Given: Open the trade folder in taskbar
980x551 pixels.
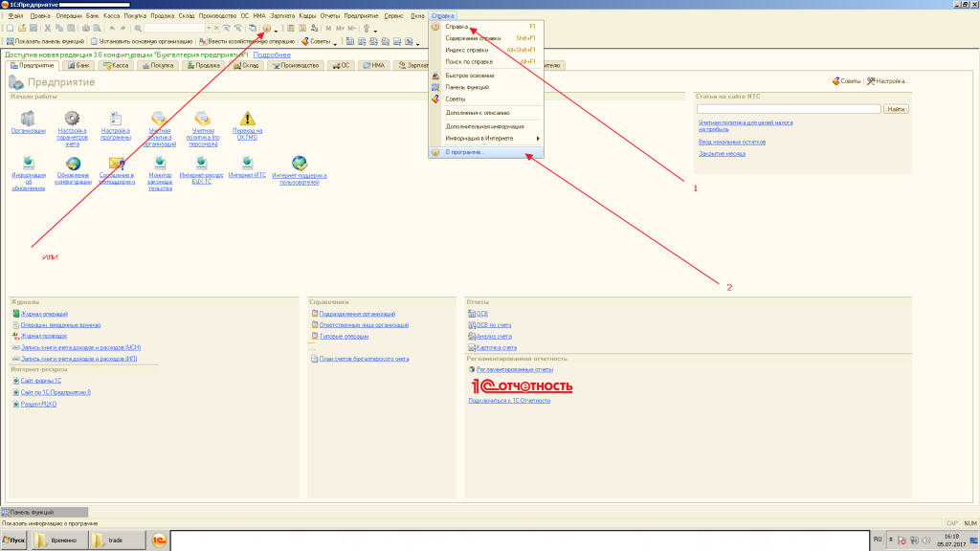Looking at the screenshot, I should pos(118,540).
